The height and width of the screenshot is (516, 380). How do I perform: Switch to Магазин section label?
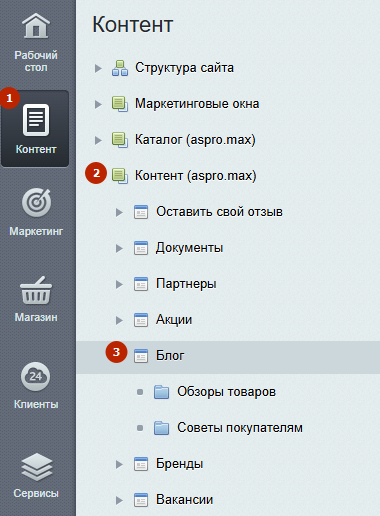coord(36,317)
